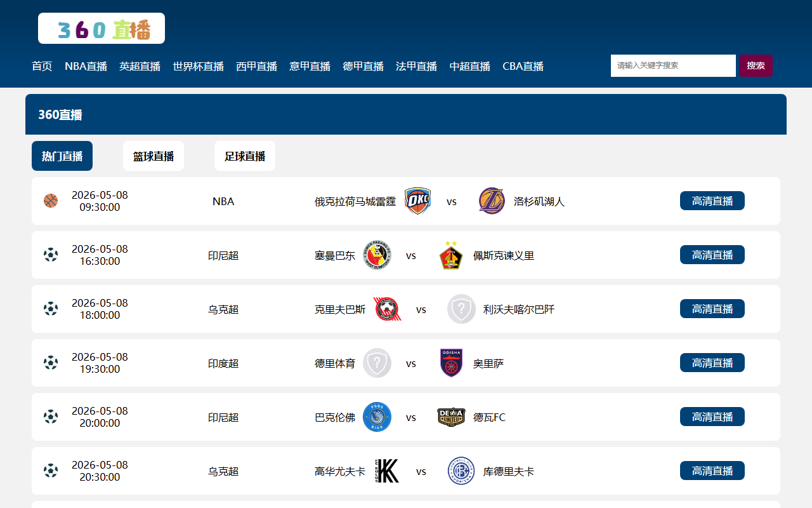Click soccer ball icon in 16:30:00 row

(51, 255)
